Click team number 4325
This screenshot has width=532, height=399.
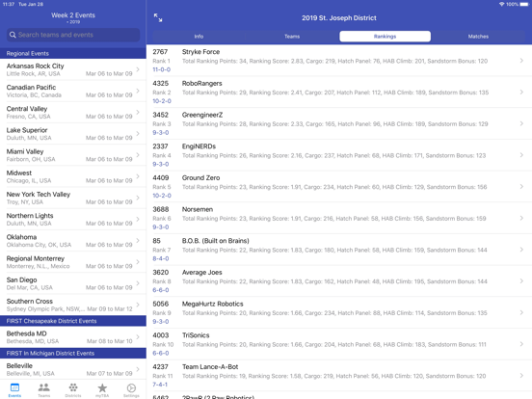coord(161,83)
